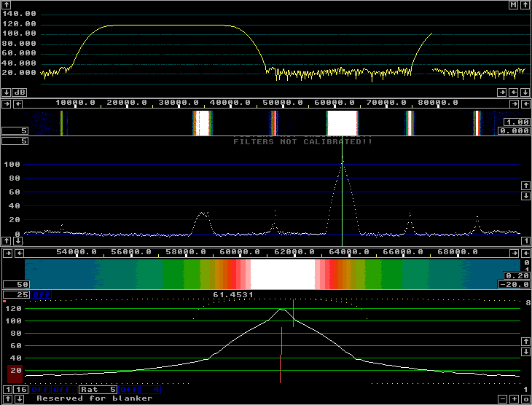
Task: Select the blue 4 box
Action: tap(151, 390)
